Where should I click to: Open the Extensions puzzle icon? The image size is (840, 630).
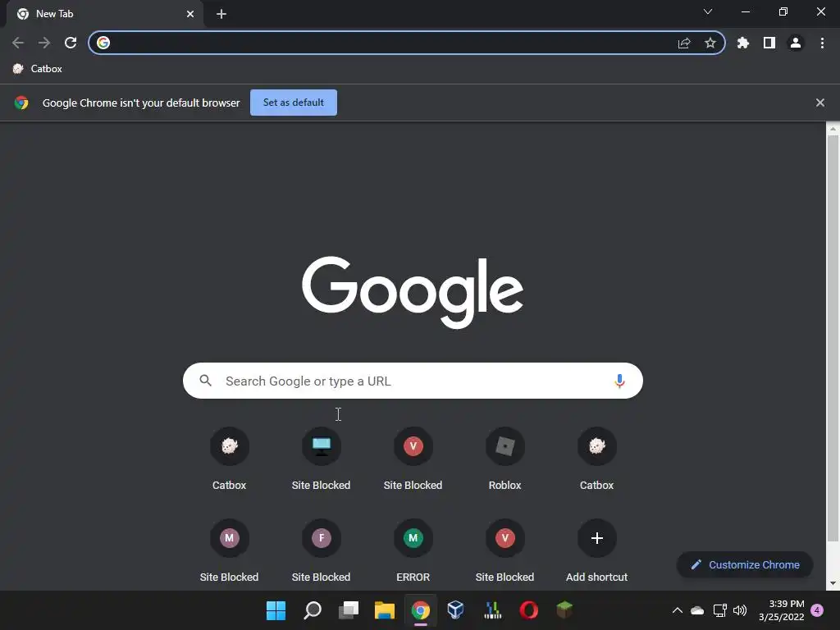click(x=743, y=43)
